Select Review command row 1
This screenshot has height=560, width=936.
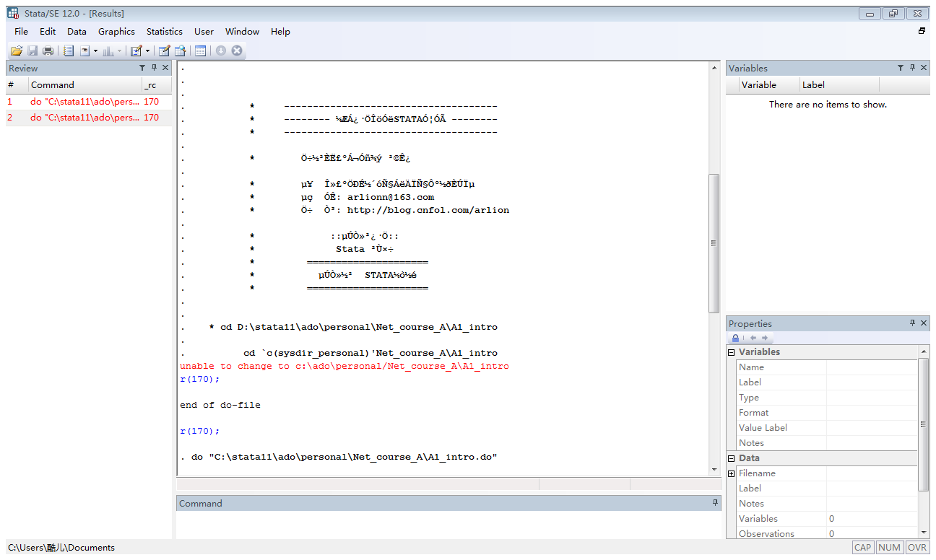89,102
